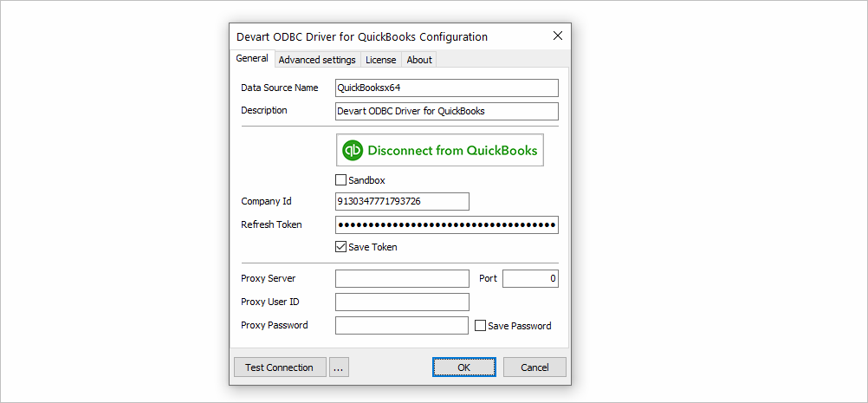This screenshot has width=868, height=403.
Task: Select the Company Id field
Action: pyautogui.click(x=403, y=201)
